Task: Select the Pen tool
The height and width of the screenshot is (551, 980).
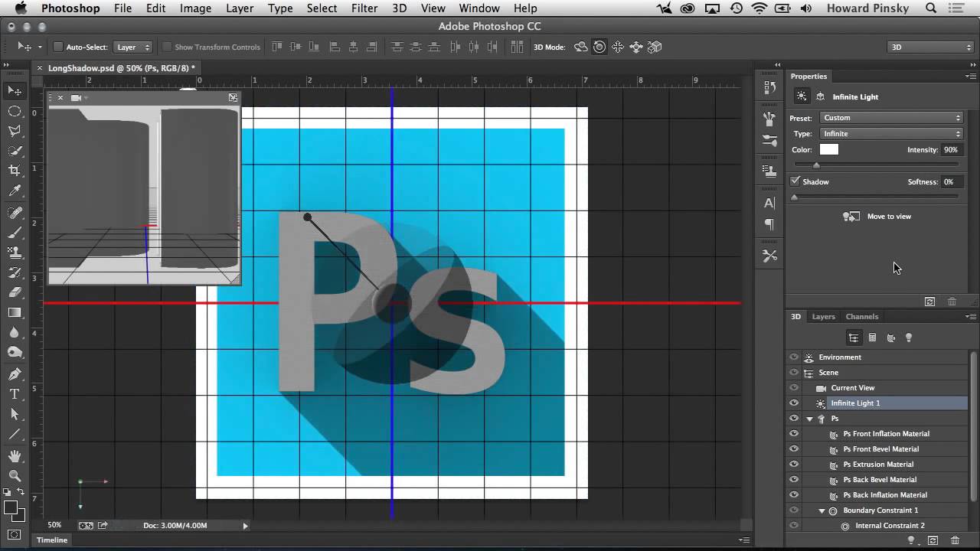Action: pyautogui.click(x=15, y=374)
